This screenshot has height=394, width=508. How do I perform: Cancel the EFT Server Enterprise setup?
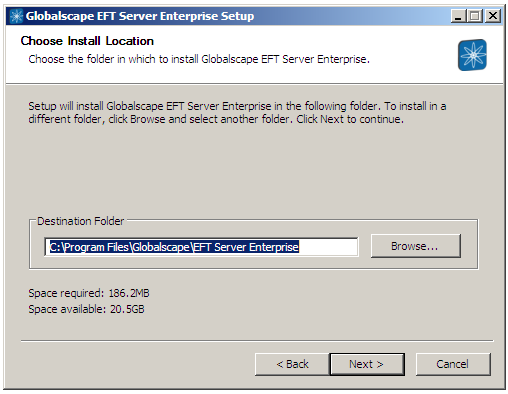pos(453,364)
